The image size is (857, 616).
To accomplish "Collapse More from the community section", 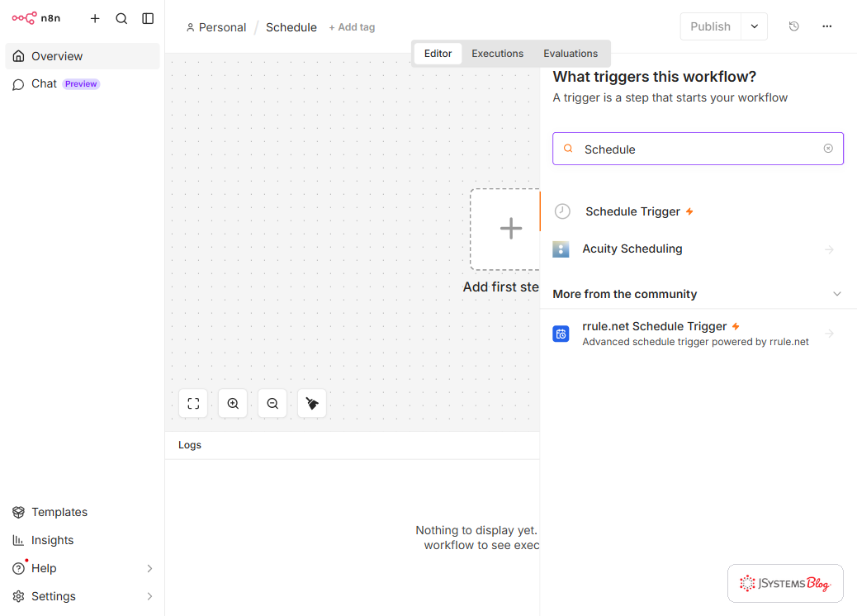I will coord(837,294).
